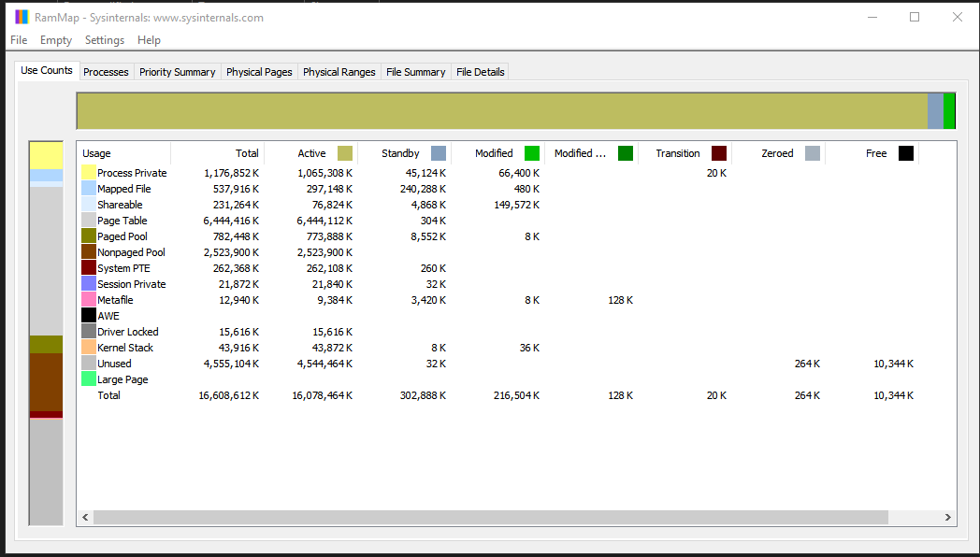Sort by the Standby column header
The width and height of the screenshot is (980, 557).
[404, 153]
